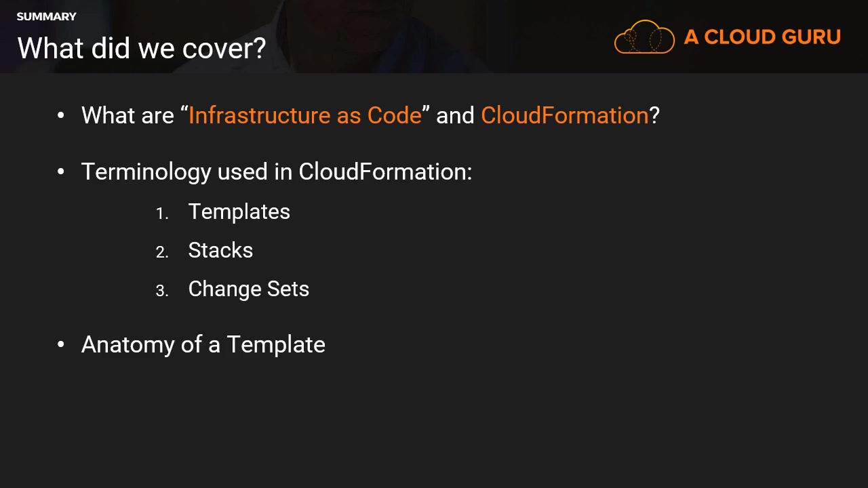Click the number 3 list marker
The image size is (868, 488).
pos(161,291)
